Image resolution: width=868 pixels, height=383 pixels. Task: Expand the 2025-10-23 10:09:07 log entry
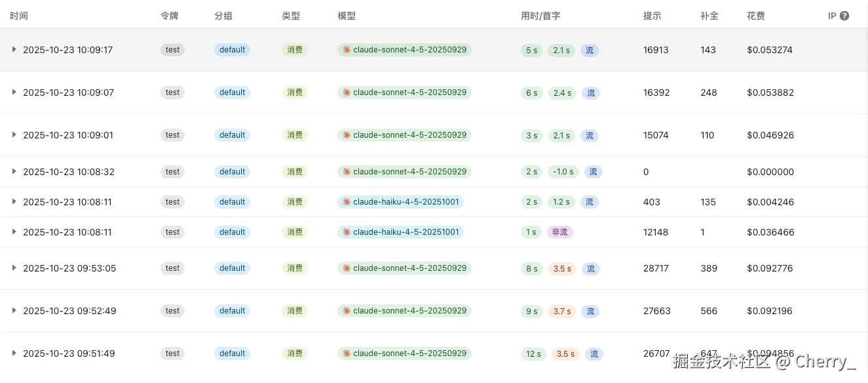[13, 92]
